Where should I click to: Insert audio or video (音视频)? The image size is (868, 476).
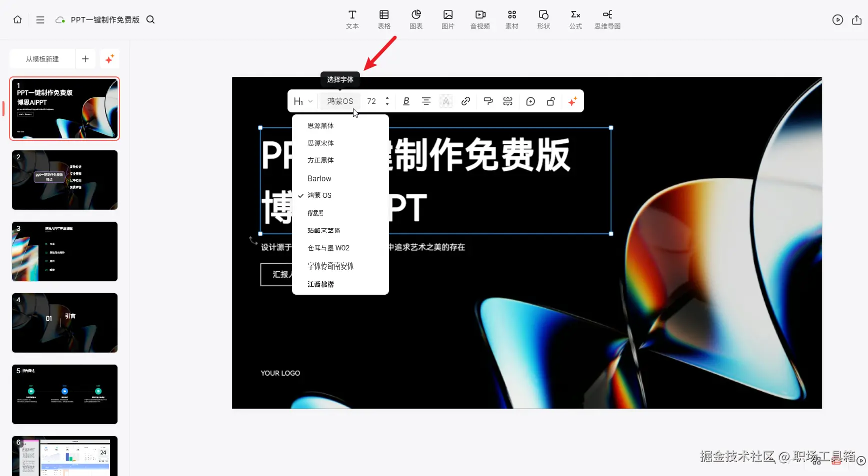pyautogui.click(x=480, y=19)
